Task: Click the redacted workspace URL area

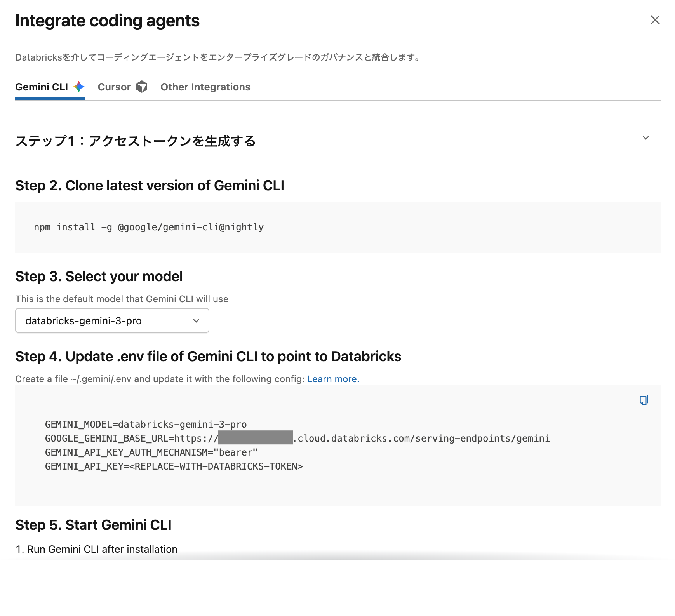Action: [256, 438]
